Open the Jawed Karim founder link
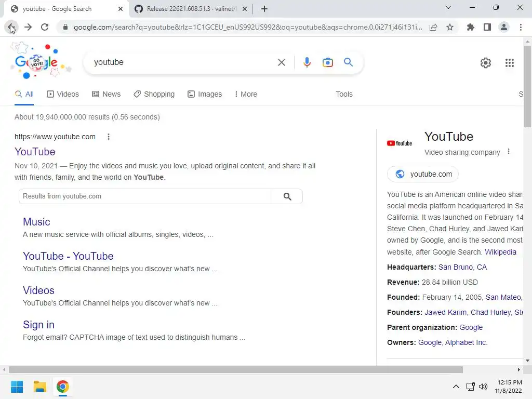Image resolution: width=532 pixels, height=399 pixels. (x=445, y=312)
